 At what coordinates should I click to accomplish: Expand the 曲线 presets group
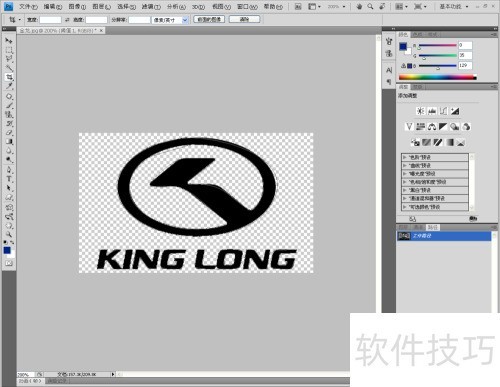405,165
